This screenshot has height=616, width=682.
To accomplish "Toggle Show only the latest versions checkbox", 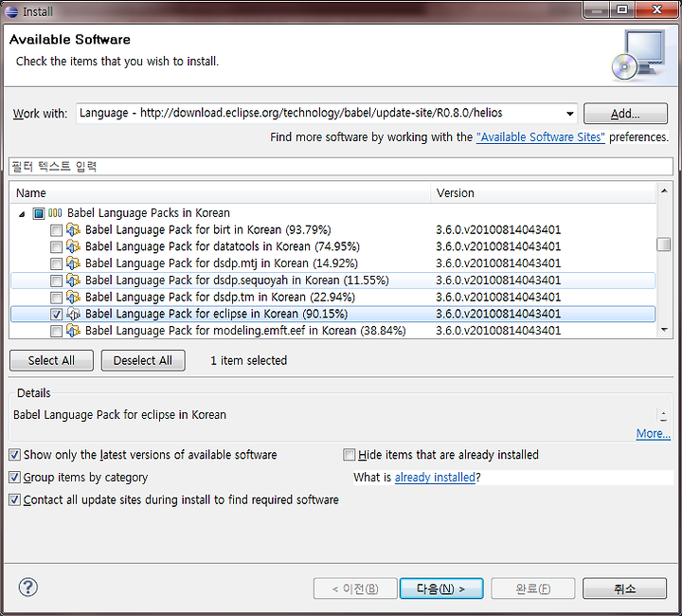I will pyautogui.click(x=14, y=455).
